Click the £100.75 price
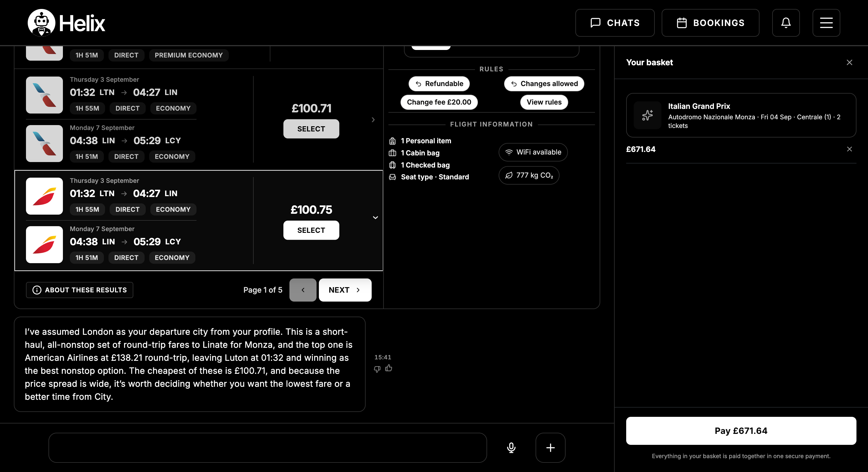This screenshot has height=472, width=868. click(311, 209)
